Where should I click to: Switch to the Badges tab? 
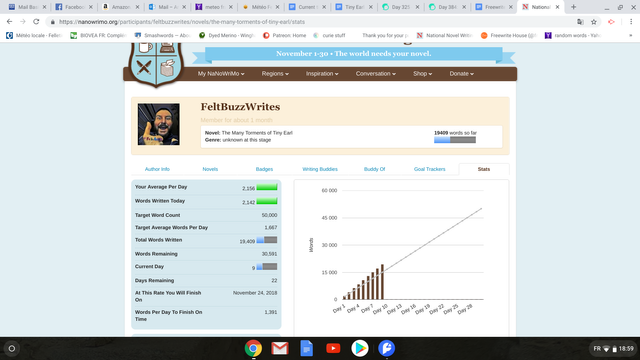[264, 169]
